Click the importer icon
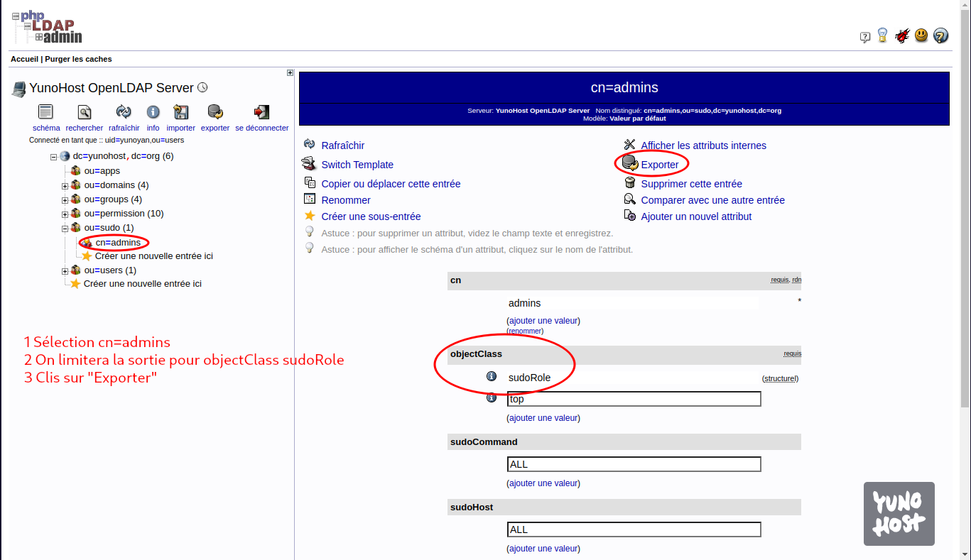Image resolution: width=971 pixels, height=560 pixels. tap(180, 112)
